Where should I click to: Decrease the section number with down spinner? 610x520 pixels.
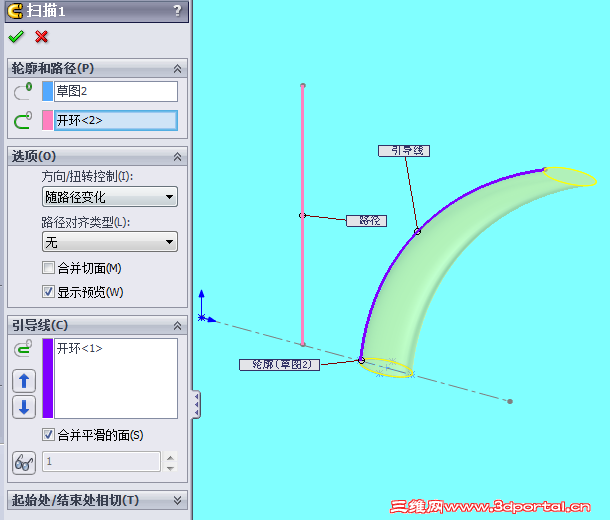coord(170,468)
